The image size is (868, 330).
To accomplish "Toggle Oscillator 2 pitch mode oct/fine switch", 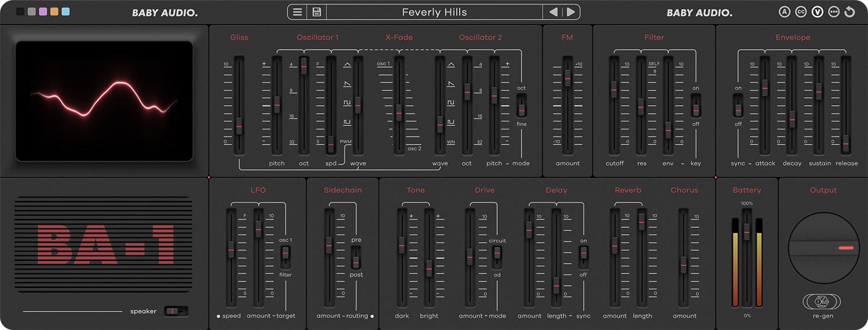I will [521, 106].
